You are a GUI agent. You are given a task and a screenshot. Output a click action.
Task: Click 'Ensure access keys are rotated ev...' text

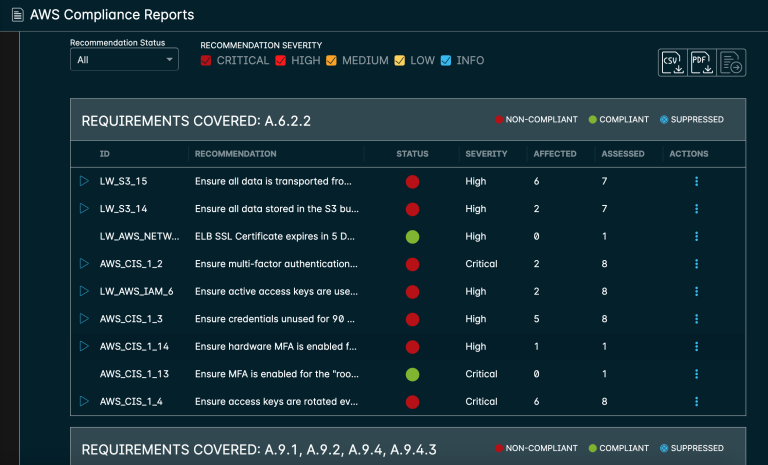coord(276,401)
